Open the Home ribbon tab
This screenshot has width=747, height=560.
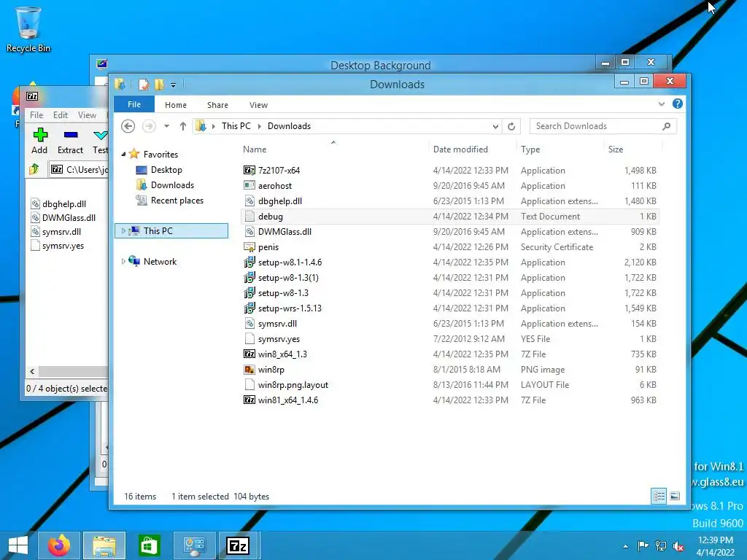(x=176, y=105)
